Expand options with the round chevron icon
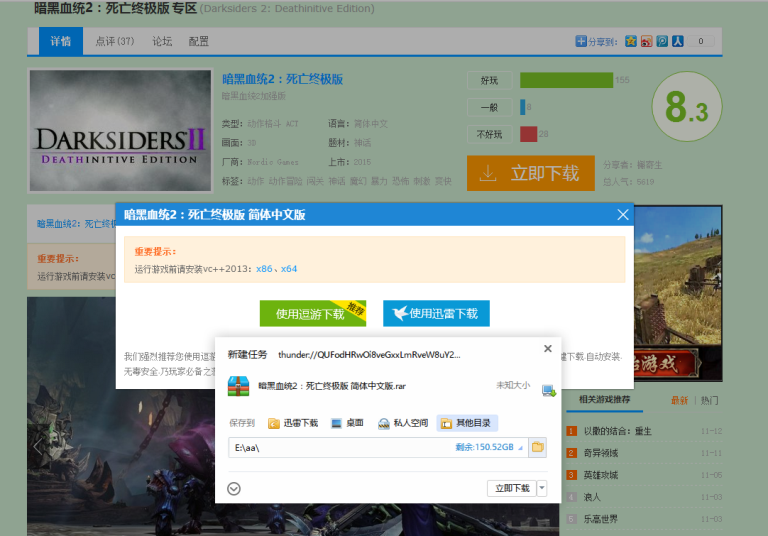 [234, 488]
